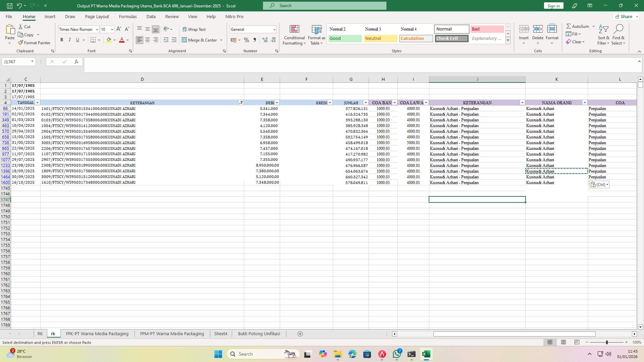Toggle bold formatting on selected cell

coord(62,40)
